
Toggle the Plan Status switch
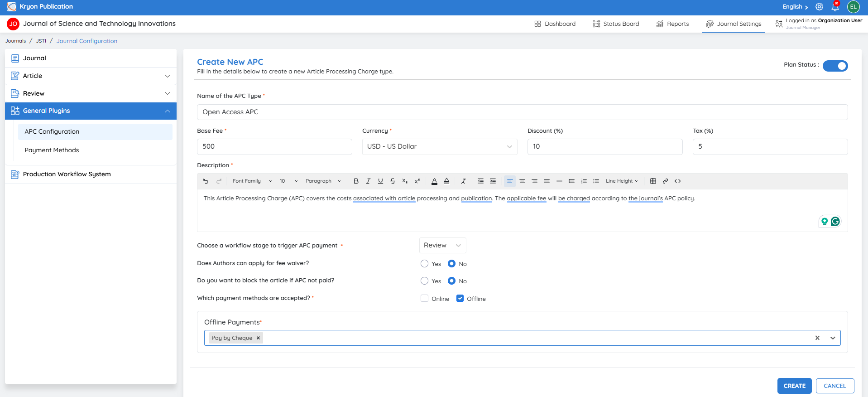(835, 66)
